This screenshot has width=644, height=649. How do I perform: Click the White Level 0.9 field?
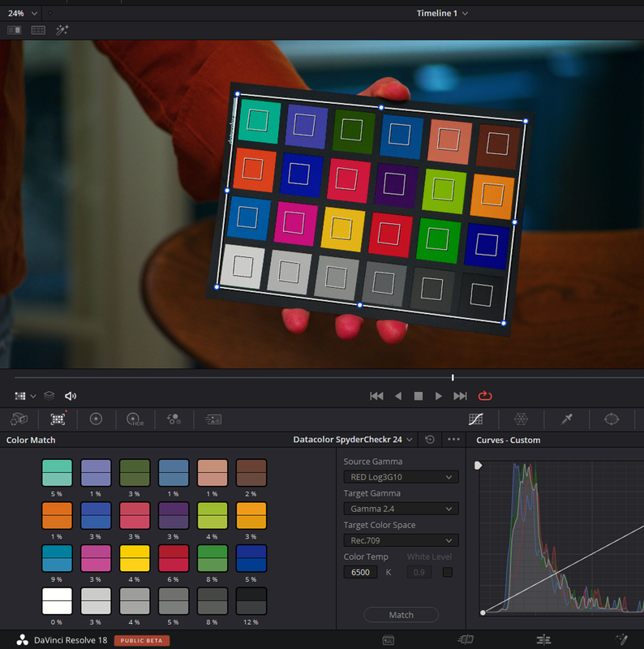[x=419, y=572]
